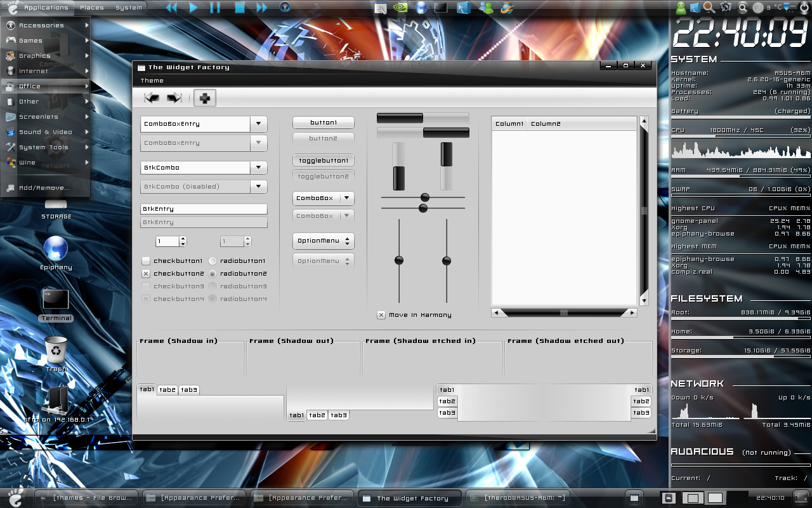812x508 pixels.
Task: Click the upper horizontal slider knob
Action: pos(425,197)
